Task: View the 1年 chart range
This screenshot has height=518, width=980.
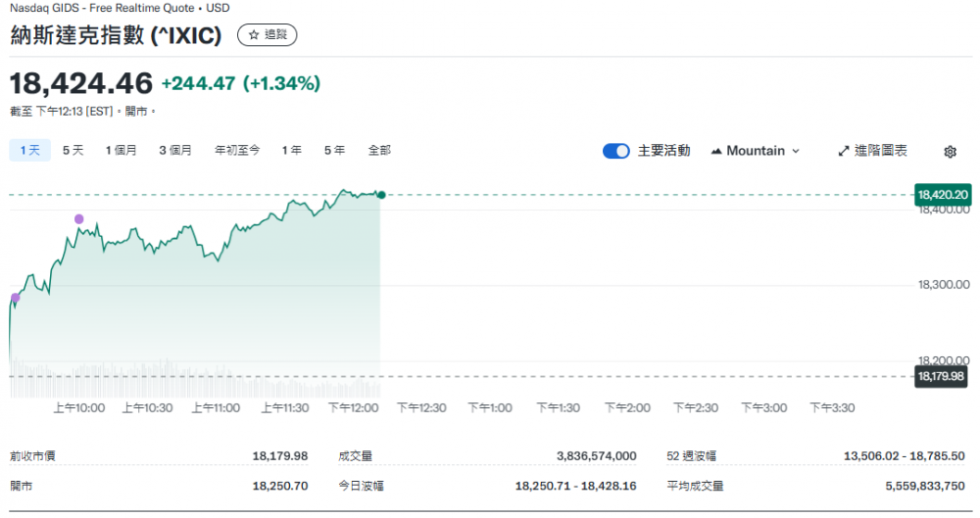Action: pyautogui.click(x=292, y=150)
